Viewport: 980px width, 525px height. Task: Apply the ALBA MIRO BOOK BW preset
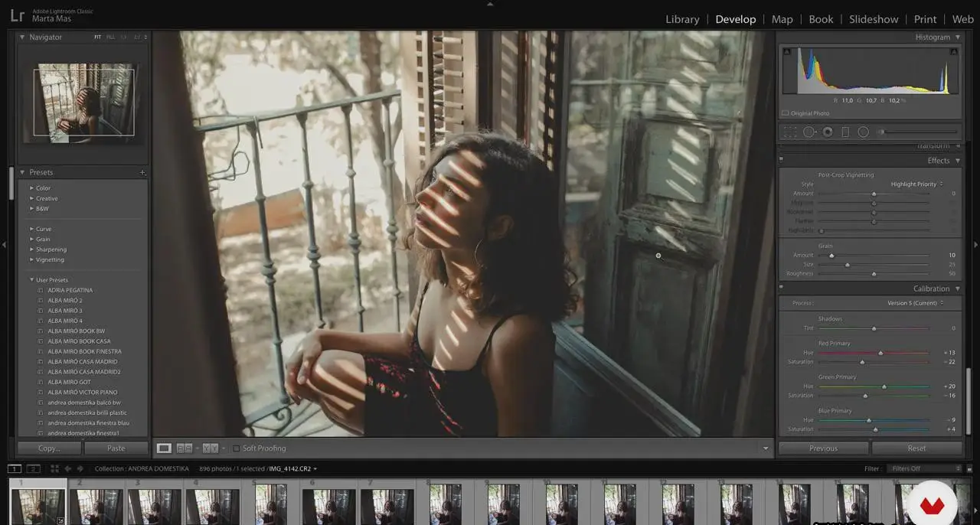pos(77,331)
